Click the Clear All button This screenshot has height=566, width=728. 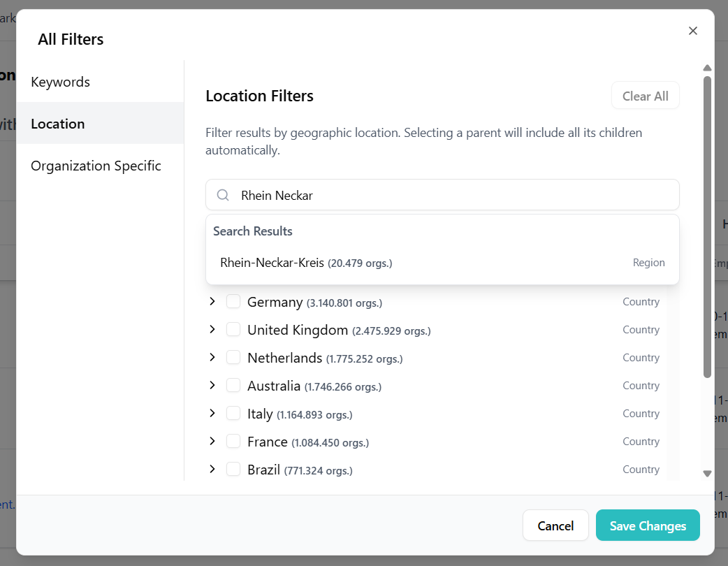645,96
